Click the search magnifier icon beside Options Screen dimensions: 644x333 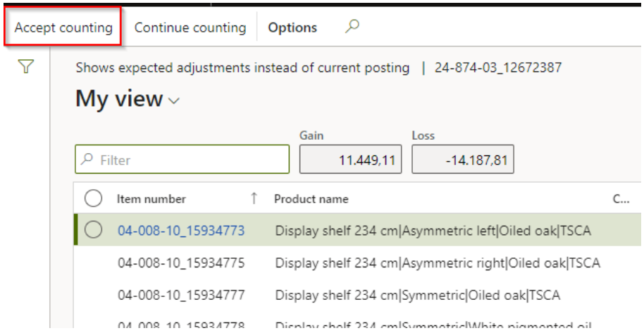pos(352,27)
